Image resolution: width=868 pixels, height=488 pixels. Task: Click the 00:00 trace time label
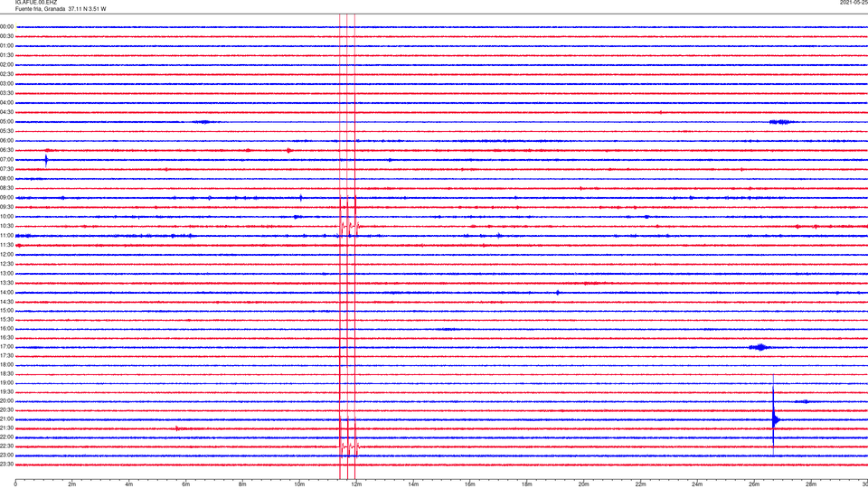coord(6,26)
